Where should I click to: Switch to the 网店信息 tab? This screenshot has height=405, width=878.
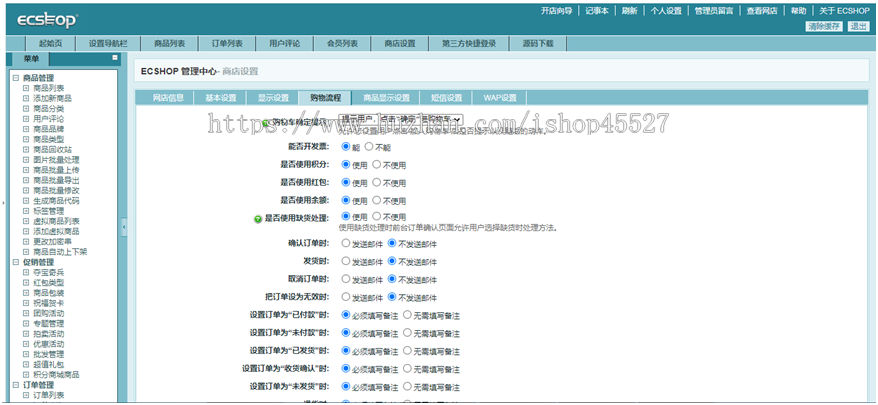coord(169,97)
